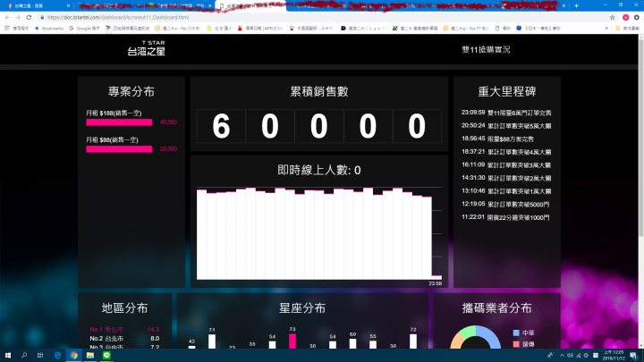644x362 pixels.
Task: Bookmark this page with the star icon
Action: click(x=613, y=17)
